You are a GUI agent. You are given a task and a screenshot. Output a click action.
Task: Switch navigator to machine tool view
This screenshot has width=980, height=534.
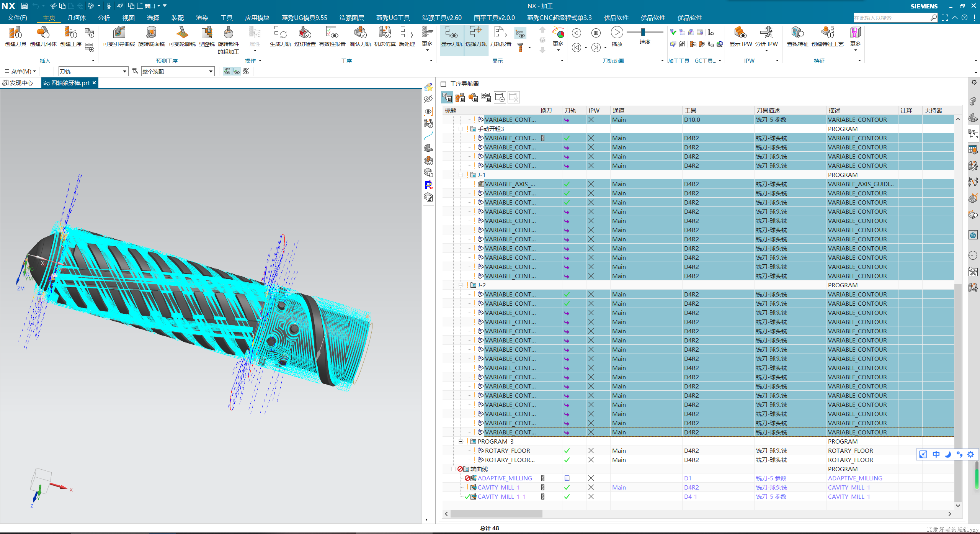click(x=460, y=97)
